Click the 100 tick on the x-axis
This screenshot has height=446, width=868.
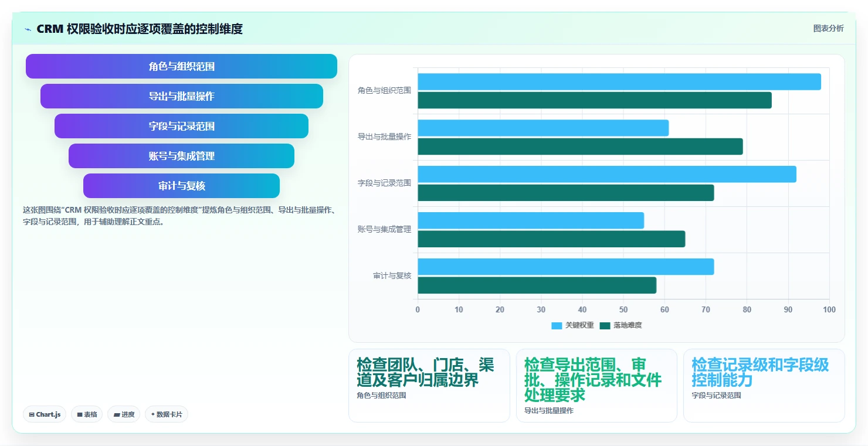(829, 309)
